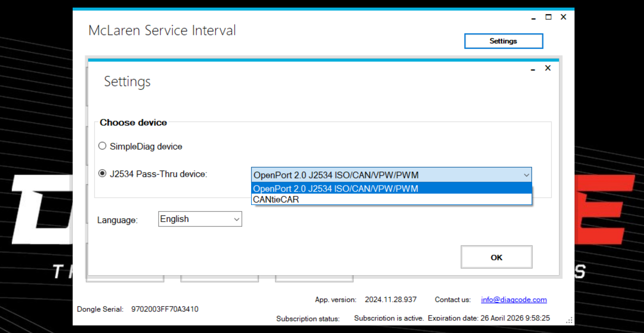Screen dimensions: 644x333
Task: Open Settings from the main window
Action: pos(503,41)
